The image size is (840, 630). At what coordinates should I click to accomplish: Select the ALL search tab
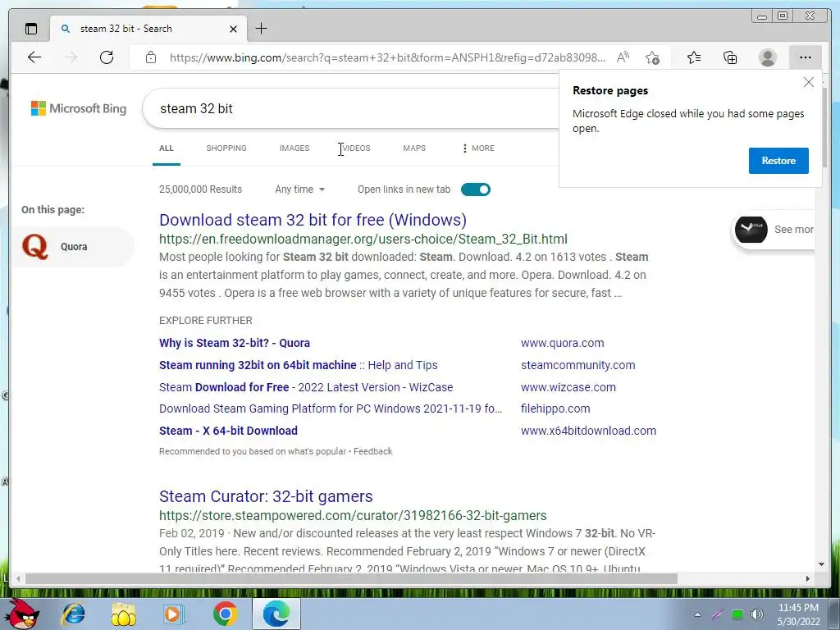(x=166, y=148)
